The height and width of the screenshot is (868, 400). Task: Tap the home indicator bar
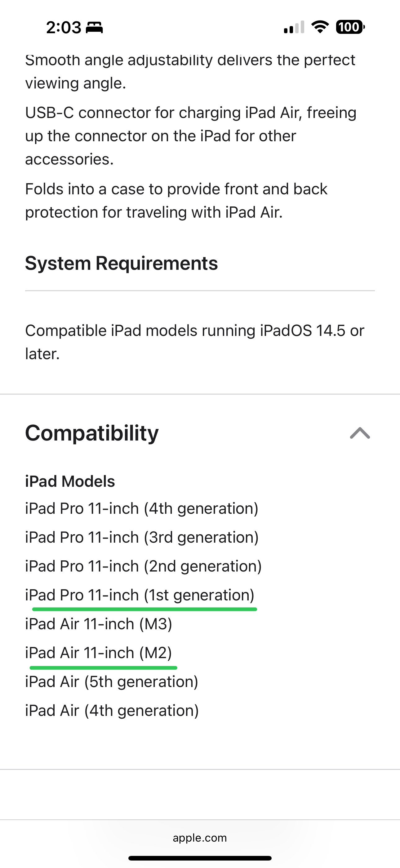(x=200, y=858)
